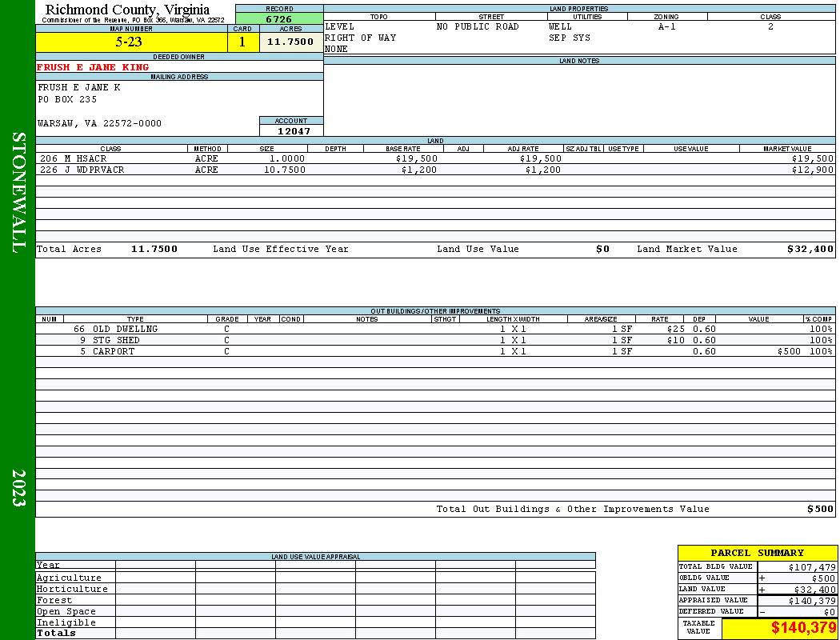Select outbuilding row 9 STG SHED
The image size is (840, 640).
[435, 341]
